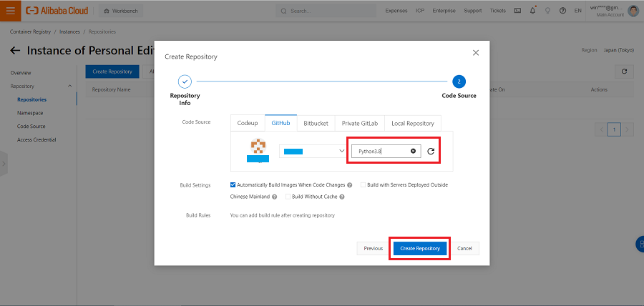Go back with the Previous button

373,248
